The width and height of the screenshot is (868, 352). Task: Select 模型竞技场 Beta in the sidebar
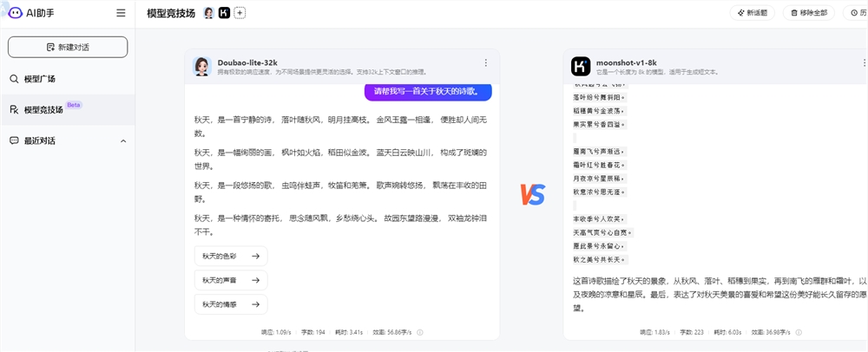point(43,110)
